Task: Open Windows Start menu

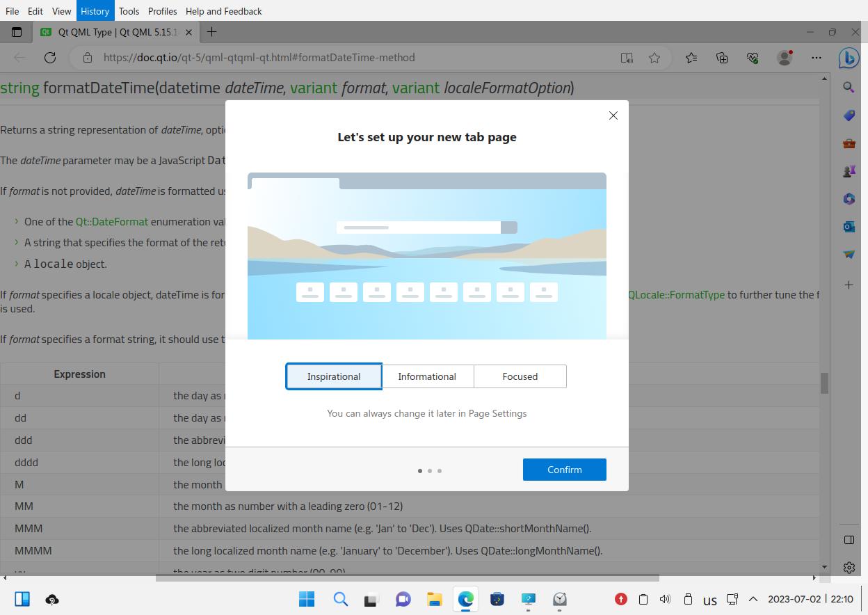Action: [307, 599]
